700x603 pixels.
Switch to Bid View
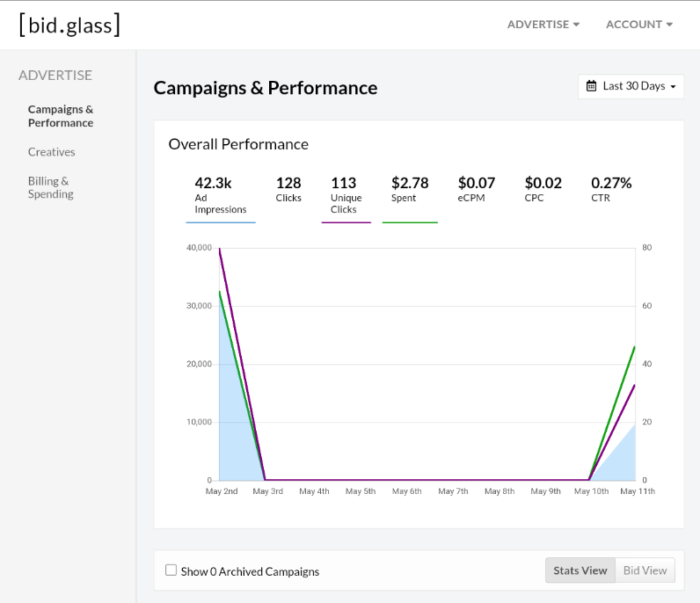pos(645,570)
